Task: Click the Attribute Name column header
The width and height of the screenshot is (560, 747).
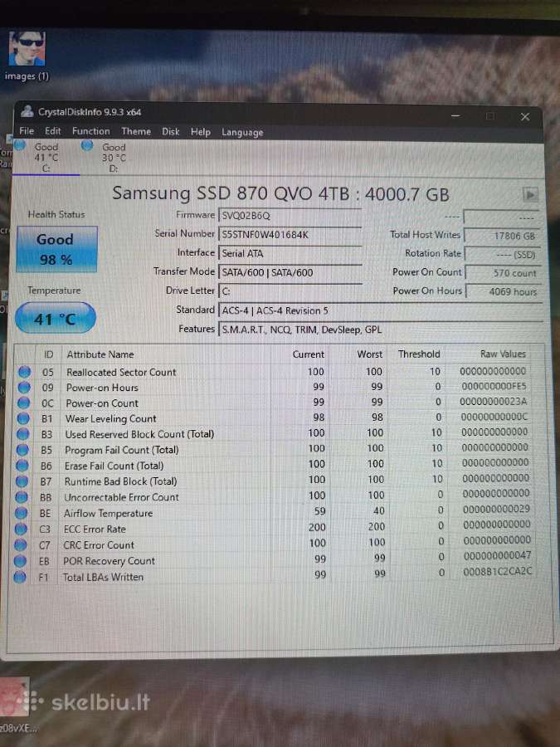Action: [100, 354]
